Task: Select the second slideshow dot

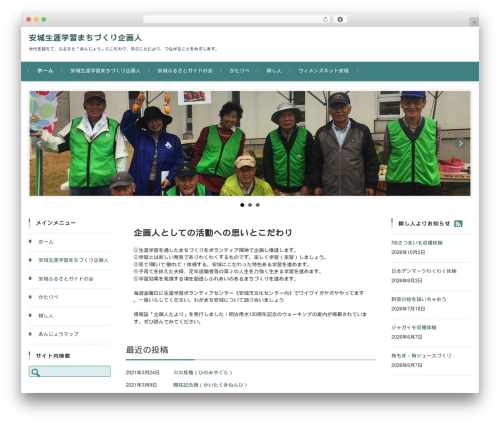Action: click(x=250, y=205)
